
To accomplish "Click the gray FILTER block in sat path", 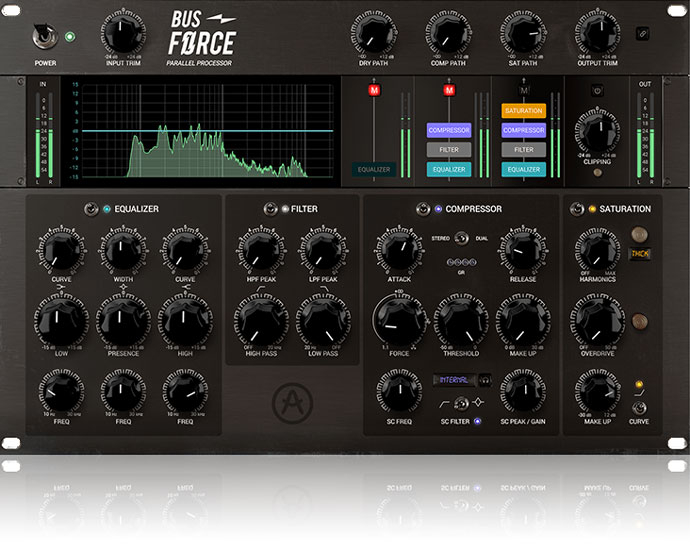I will click(x=523, y=149).
